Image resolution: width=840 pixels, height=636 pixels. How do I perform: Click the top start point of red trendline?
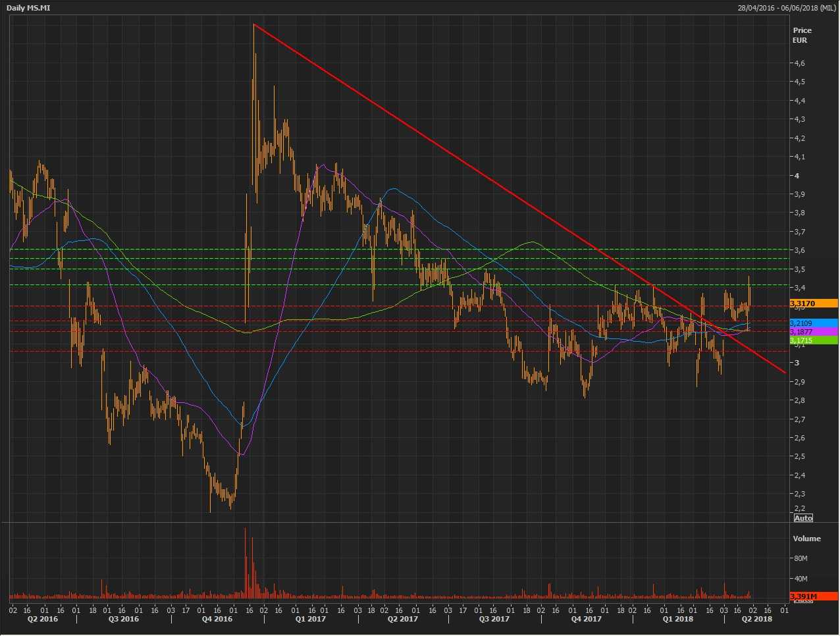coord(254,24)
